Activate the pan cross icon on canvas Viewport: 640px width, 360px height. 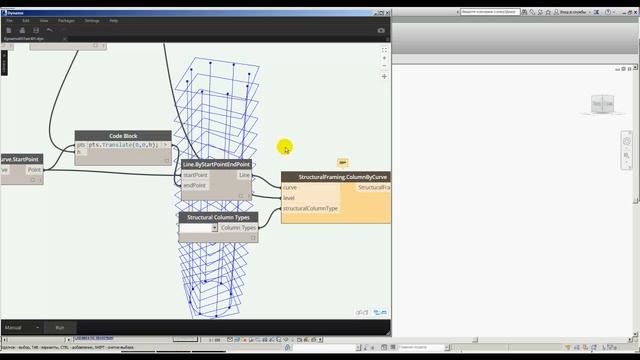click(384, 76)
